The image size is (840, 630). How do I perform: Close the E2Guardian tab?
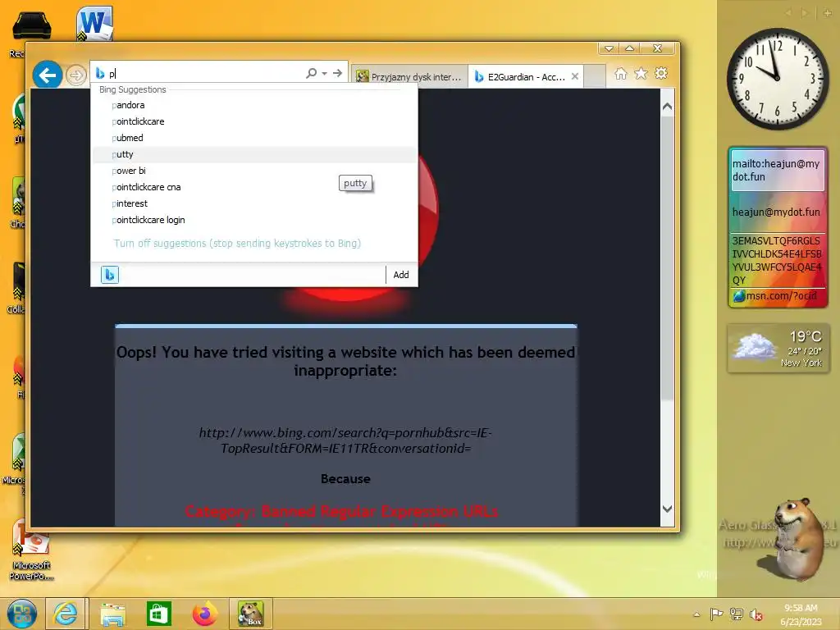point(575,76)
